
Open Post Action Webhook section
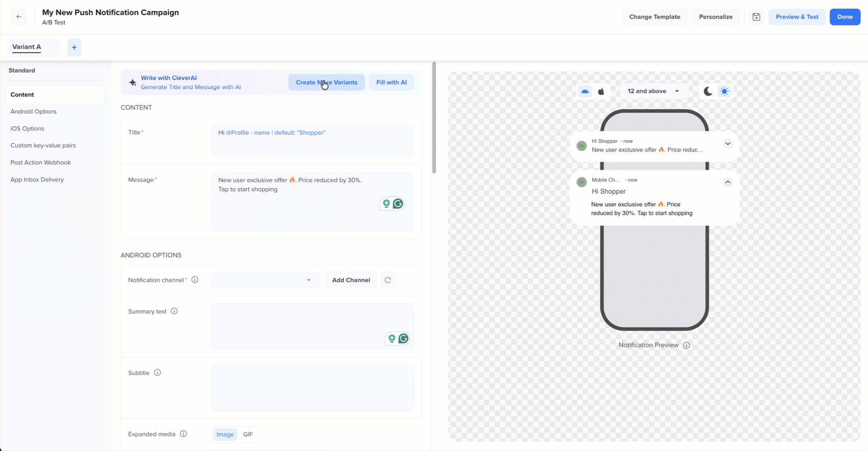pos(41,163)
